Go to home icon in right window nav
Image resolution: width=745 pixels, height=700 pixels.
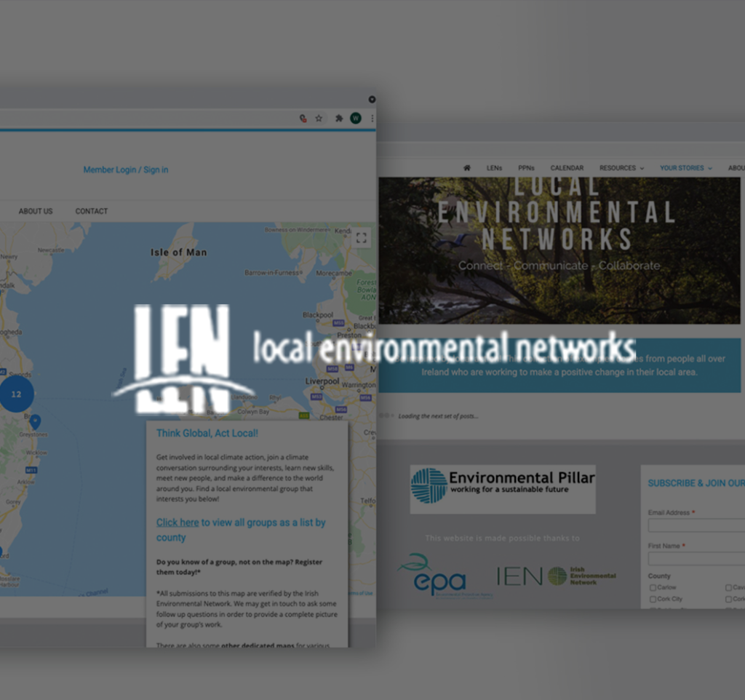click(467, 168)
